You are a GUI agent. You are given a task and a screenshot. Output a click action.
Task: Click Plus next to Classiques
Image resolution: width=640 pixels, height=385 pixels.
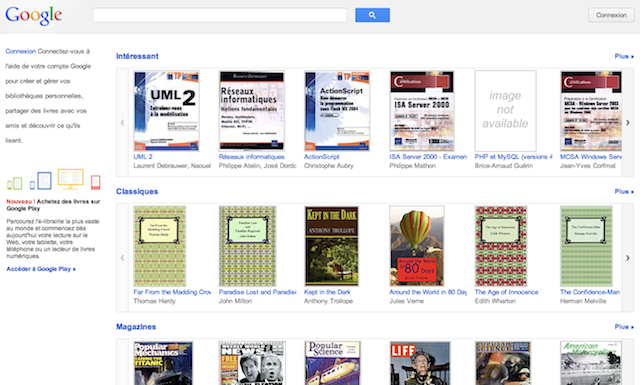click(624, 191)
